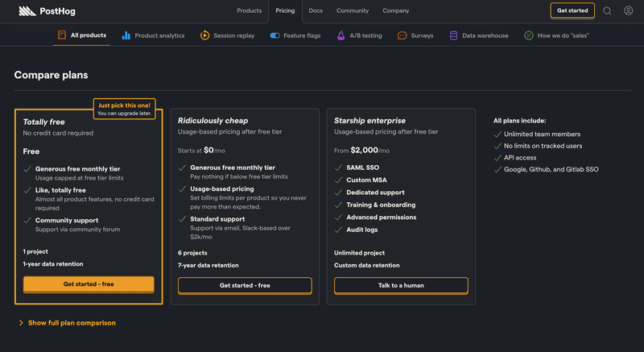Switch to the Data warehouse tab
Screen dimensions: 644x352
point(479,35)
